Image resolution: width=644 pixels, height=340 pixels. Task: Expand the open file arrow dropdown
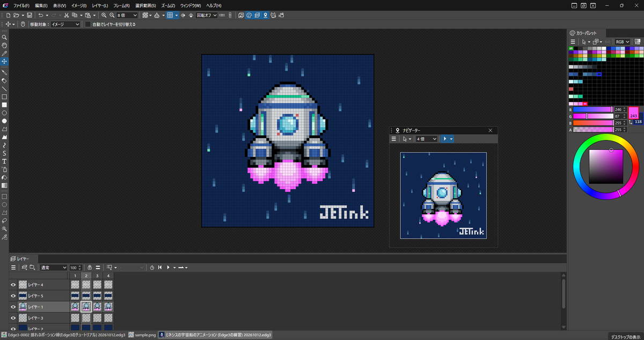coord(23,15)
